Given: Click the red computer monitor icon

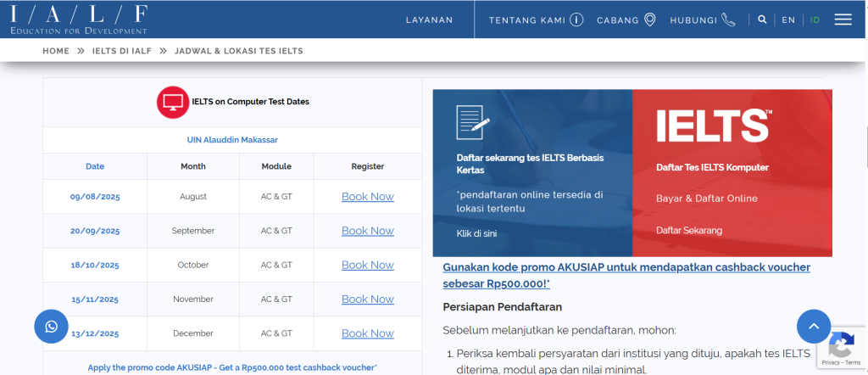Looking at the screenshot, I should (x=173, y=102).
